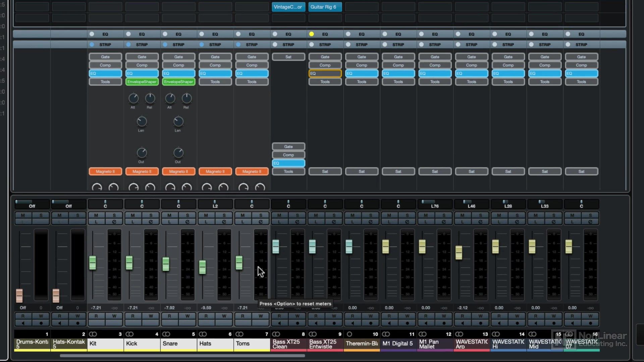
Task: Click Sat module on WAVESTATION Mid strip
Action: pyautogui.click(x=545, y=171)
